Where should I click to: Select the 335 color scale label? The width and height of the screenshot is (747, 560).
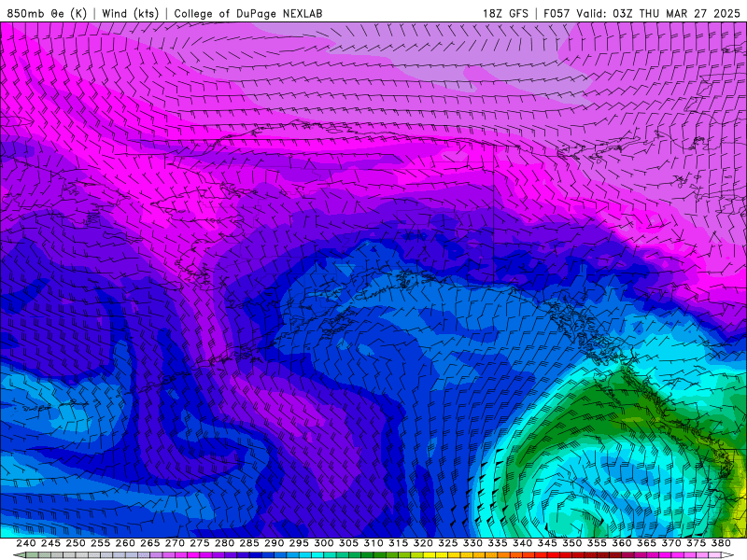point(497,543)
